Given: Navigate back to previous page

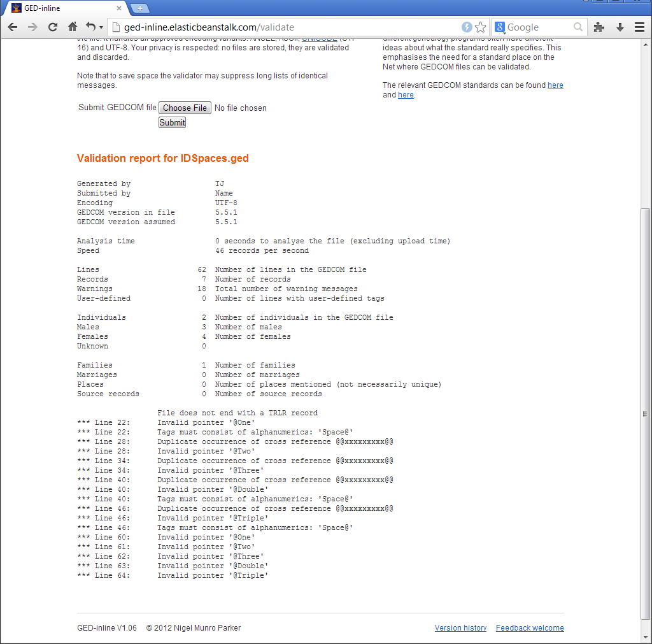Looking at the screenshot, I should (12, 27).
